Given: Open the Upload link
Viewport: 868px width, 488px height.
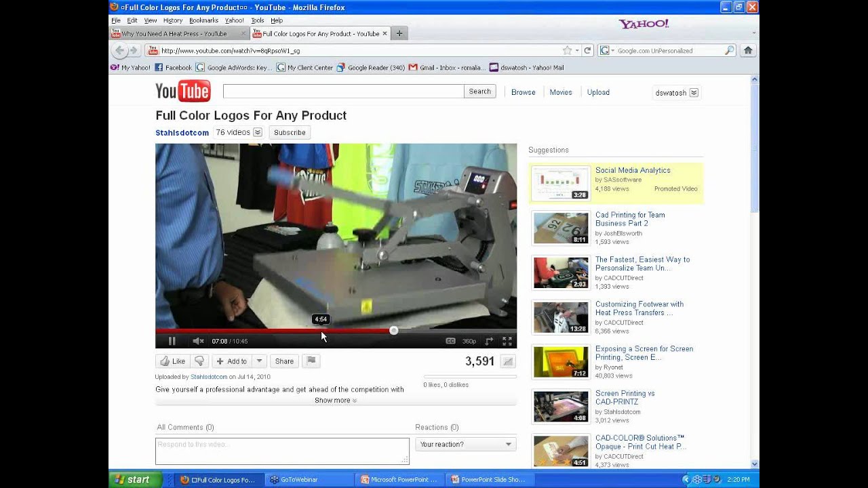Looking at the screenshot, I should click(598, 92).
